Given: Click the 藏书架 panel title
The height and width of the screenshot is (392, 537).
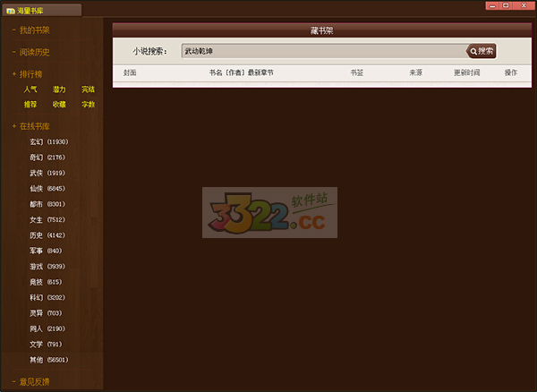Looking at the screenshot, I should (322, 30).
